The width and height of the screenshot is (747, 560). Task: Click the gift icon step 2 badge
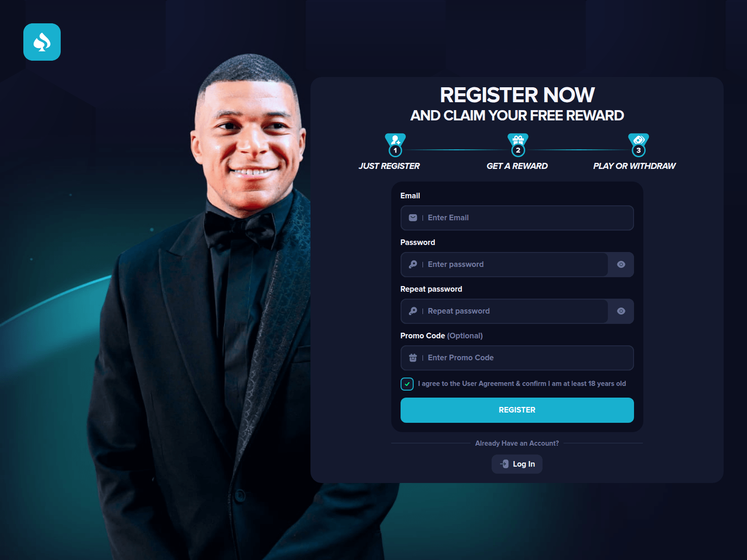pos(518,145)
